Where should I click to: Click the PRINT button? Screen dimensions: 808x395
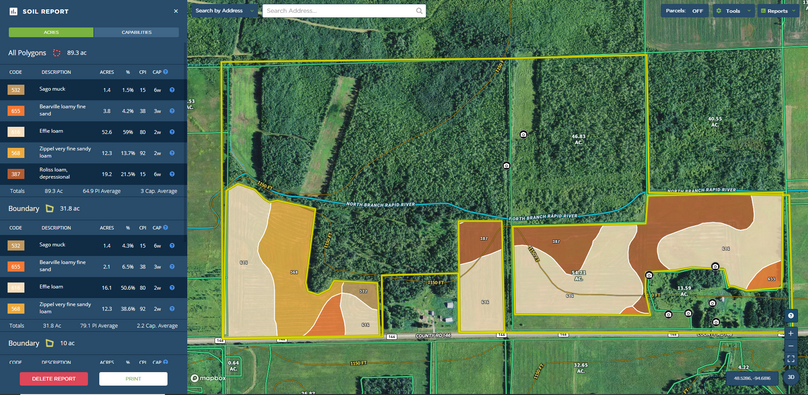click(x=133, y=379)
